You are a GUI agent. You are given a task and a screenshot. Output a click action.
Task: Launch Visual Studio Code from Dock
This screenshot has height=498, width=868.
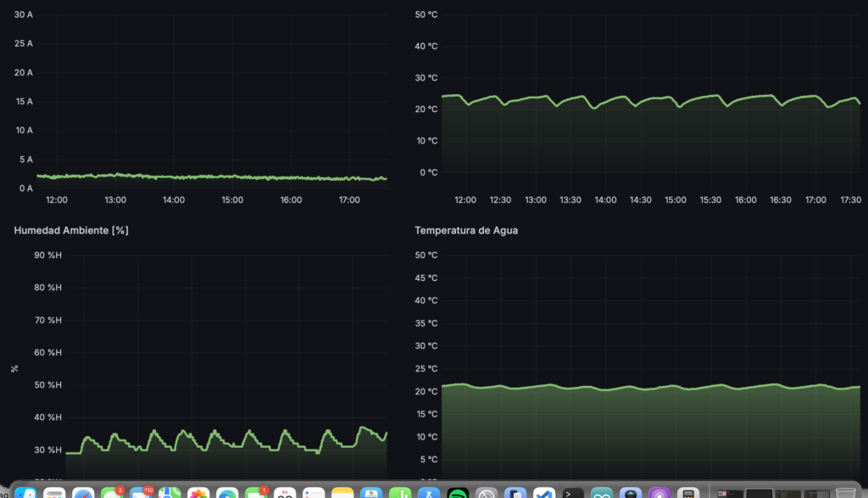click(543, 492)
